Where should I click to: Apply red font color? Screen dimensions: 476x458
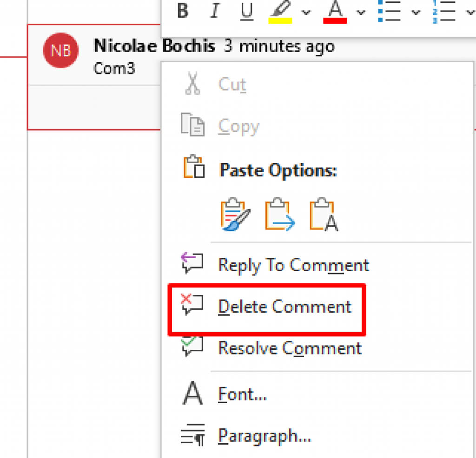click(x=335, y=12)
